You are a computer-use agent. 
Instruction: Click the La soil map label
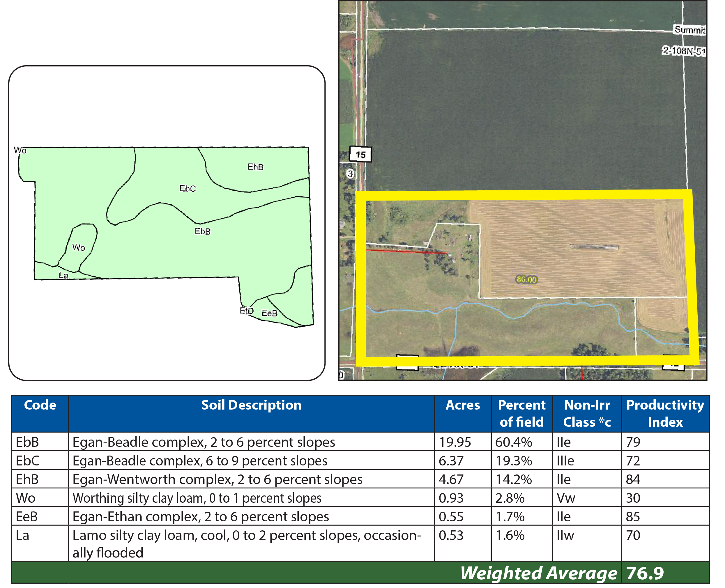point(63,275)
